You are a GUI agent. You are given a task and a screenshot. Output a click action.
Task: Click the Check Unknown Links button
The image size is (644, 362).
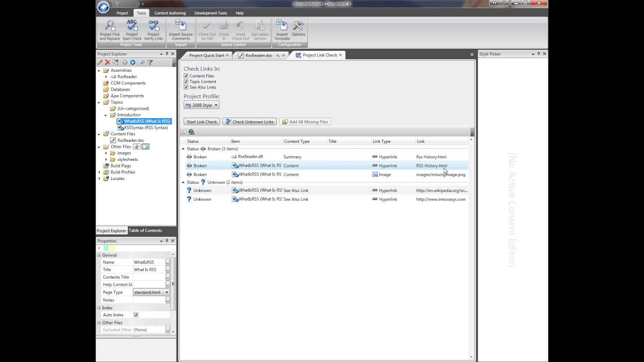pos(250,122)
